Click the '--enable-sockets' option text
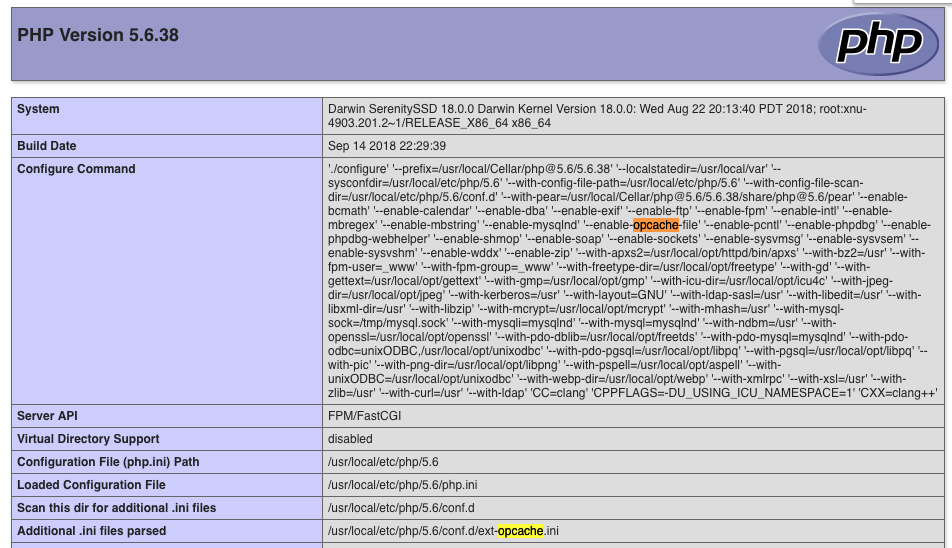 (653, 239)
